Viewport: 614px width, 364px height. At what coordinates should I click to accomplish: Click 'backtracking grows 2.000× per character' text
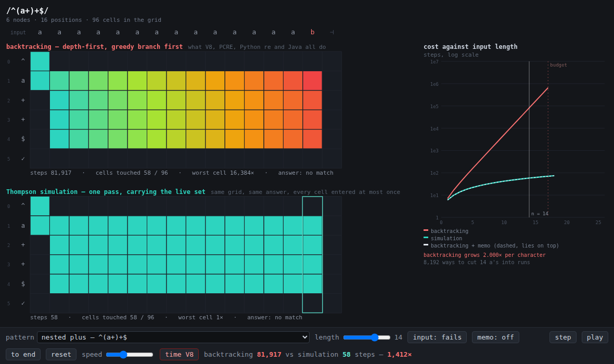(484, 255)
